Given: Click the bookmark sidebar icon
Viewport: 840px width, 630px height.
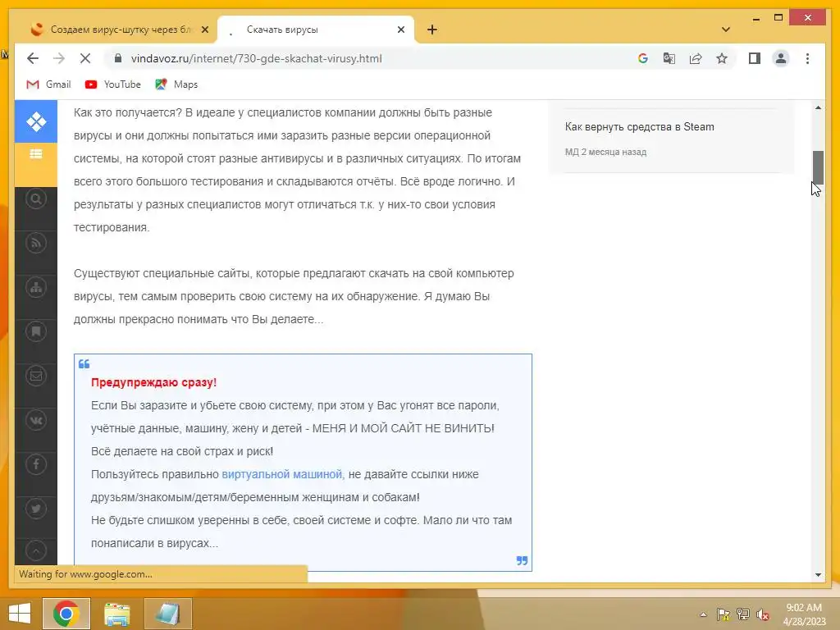Looking at the screenshot, I should pyautogui.click(x=36, y=331).
